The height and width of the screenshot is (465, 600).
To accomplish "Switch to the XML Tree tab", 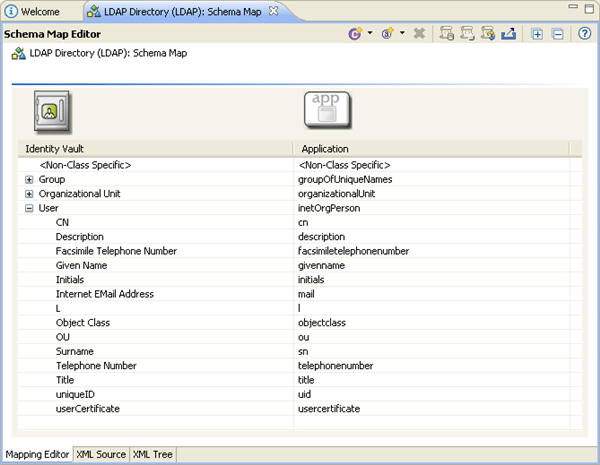I will [x=153, y=454].
